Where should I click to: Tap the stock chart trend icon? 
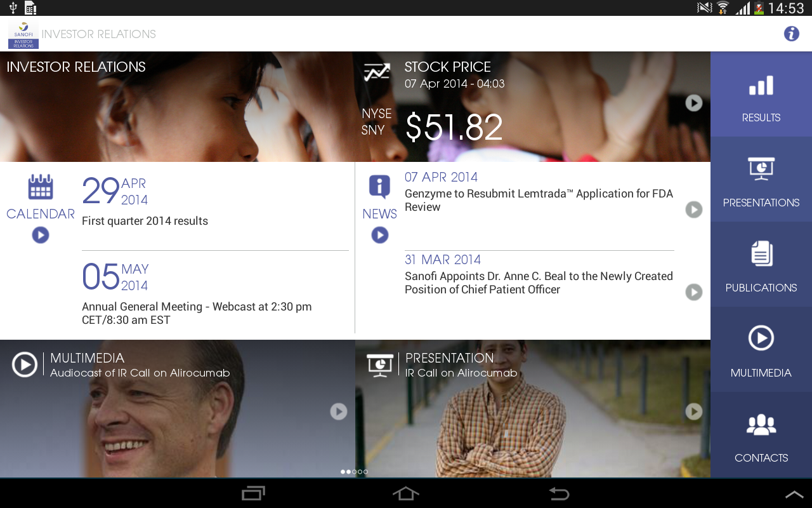pos(377,72)
